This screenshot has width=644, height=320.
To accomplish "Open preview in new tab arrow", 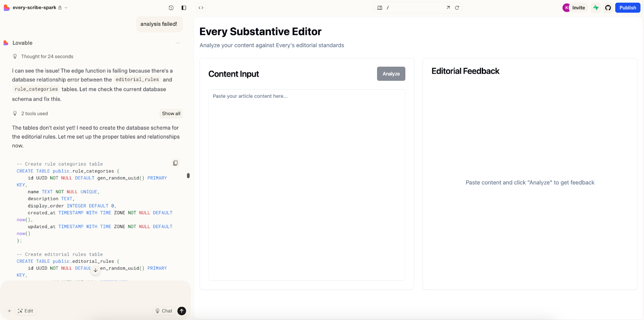I will pyautogui.click(x=448, y=8).
